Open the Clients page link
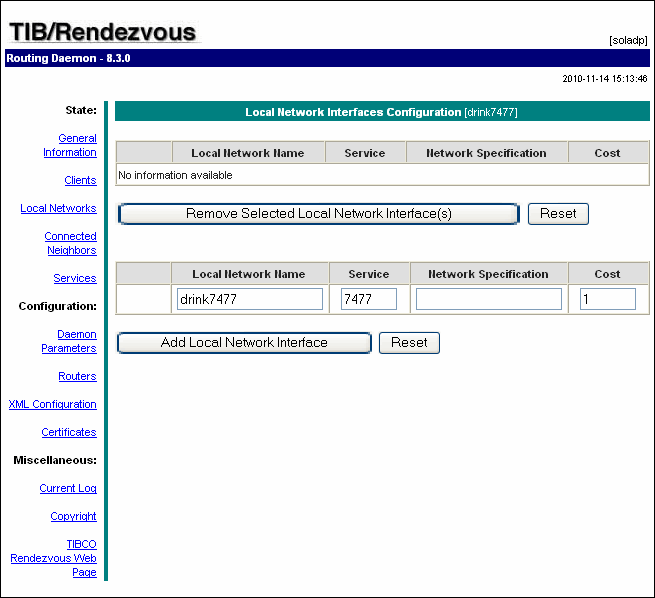655x598 pixels. pyautogui.click(x=80, y=180)
